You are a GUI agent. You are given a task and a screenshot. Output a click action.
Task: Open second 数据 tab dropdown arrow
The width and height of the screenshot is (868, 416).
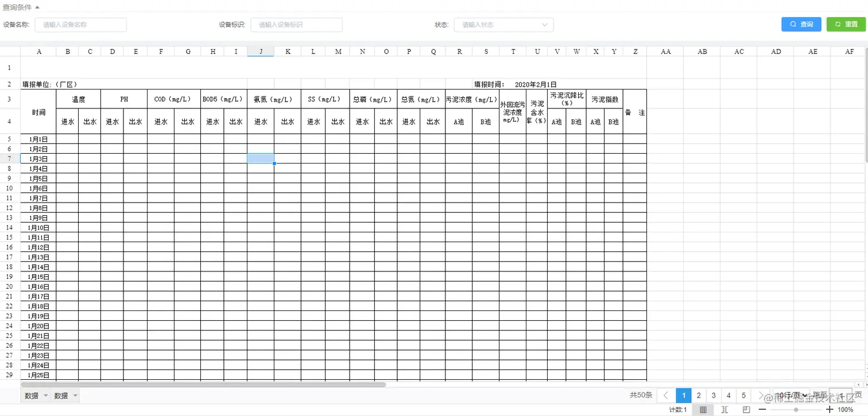point(75,395)
